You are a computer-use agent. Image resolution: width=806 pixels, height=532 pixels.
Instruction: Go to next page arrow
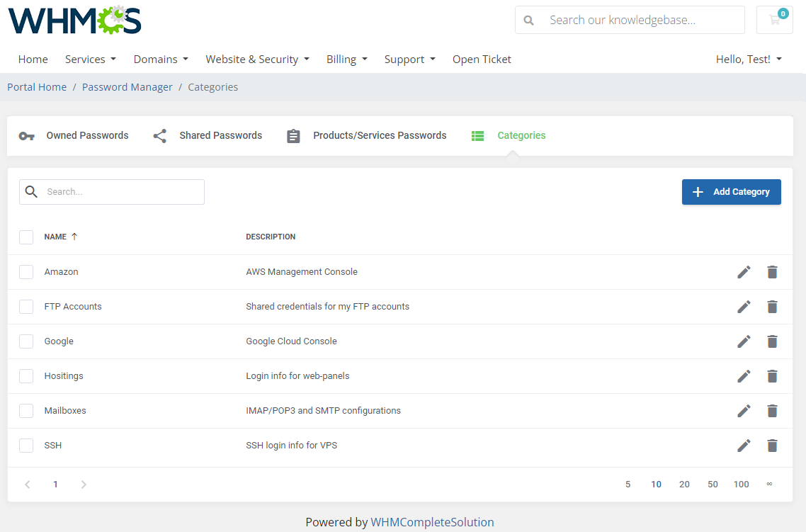(84, 485)
